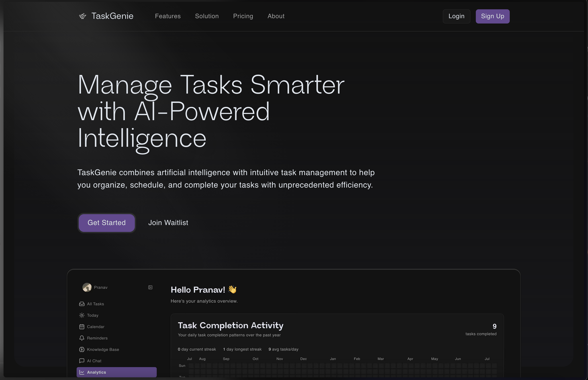Click the Get Started button

(107, 223)
